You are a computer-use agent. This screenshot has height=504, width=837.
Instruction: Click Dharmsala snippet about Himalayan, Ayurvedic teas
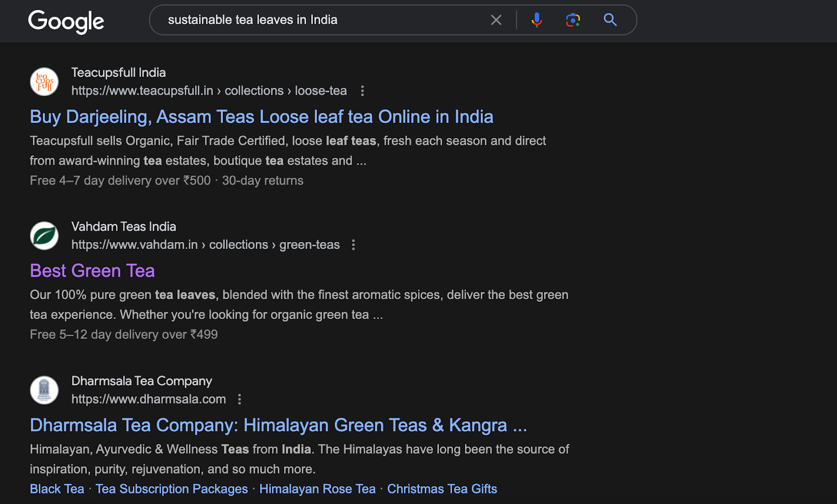click(x=299, y=459)
